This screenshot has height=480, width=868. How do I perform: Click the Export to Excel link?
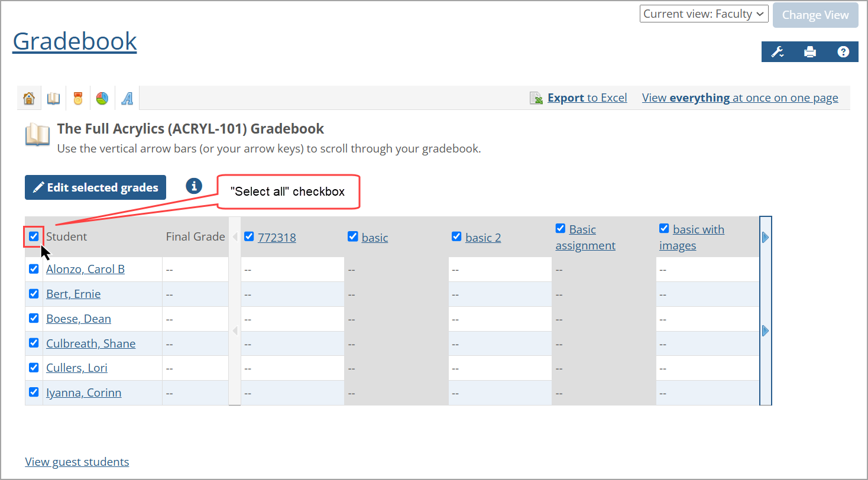tap(587, 98)
